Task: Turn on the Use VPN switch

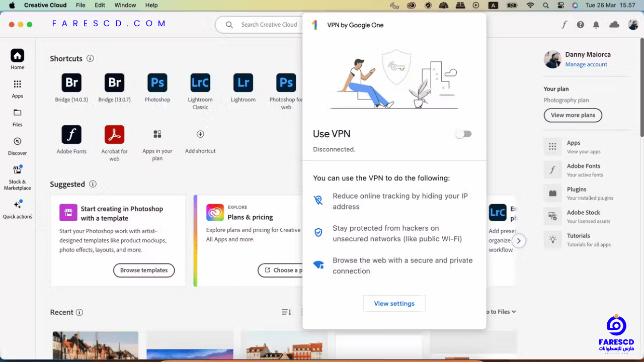Action: click(x=463, y=134)
